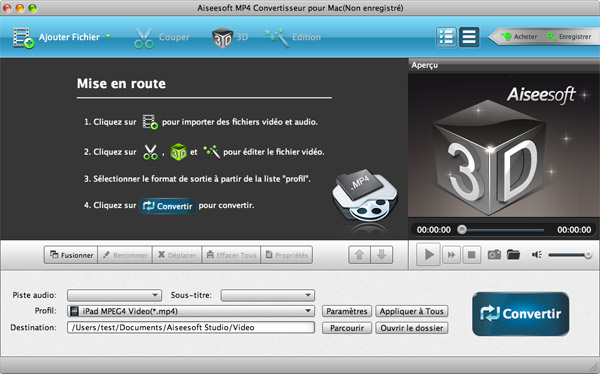Image resolution: width=600 pixels, height=374 pixels.
Task: Move item down with the down arrow
Action: click(382, 255)
